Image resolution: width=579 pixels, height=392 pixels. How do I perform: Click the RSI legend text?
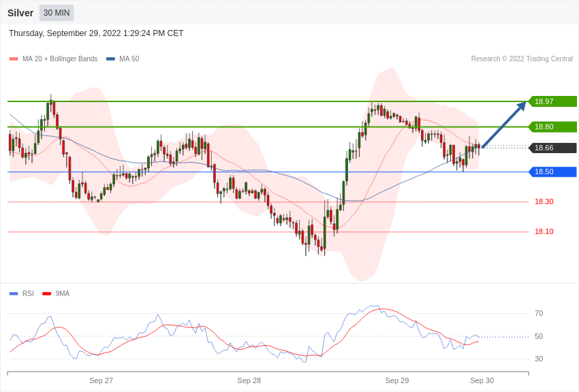click(x=28, y=293)
